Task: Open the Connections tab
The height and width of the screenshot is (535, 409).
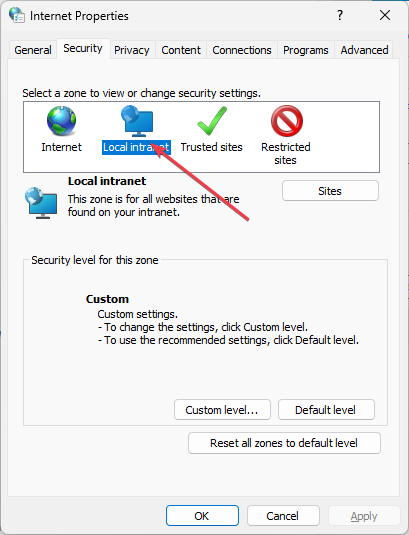Action: 242,50
